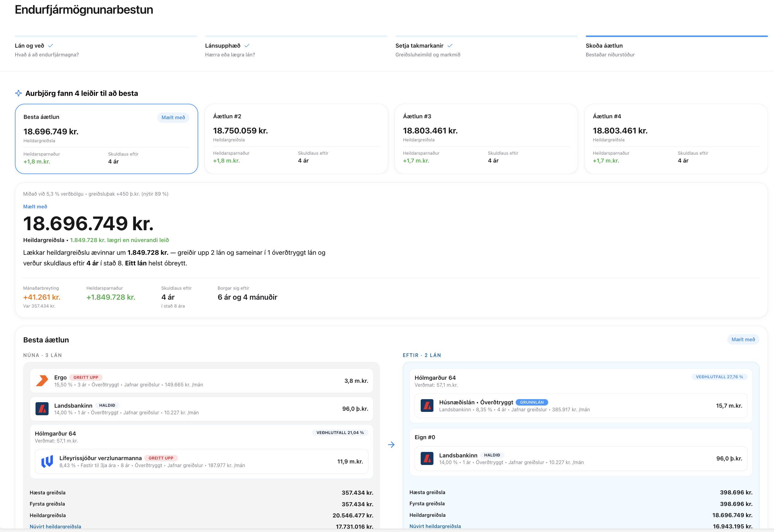This screenshot has height=532, width=774.
Task: Click "18.750.059 kr." in Áætlun #2
Action: tap(240, 131)
